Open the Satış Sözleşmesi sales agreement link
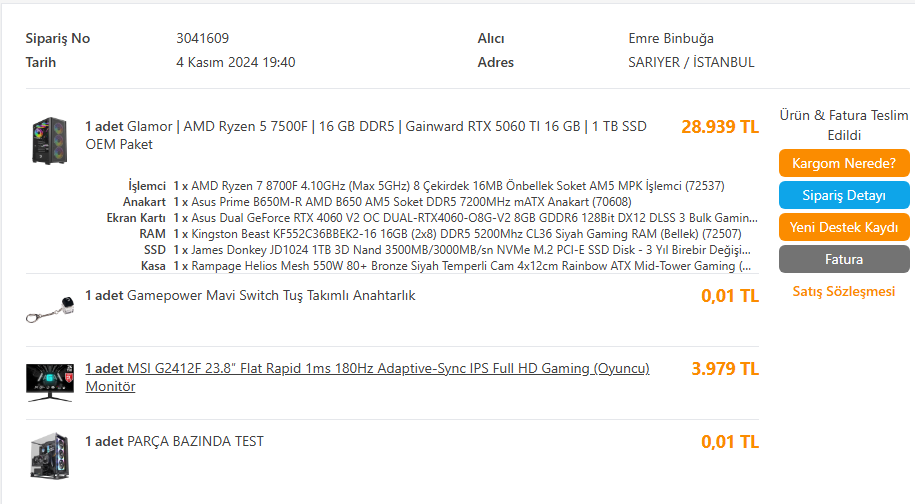This screenshot has height=504, width=915. (844, 291)
